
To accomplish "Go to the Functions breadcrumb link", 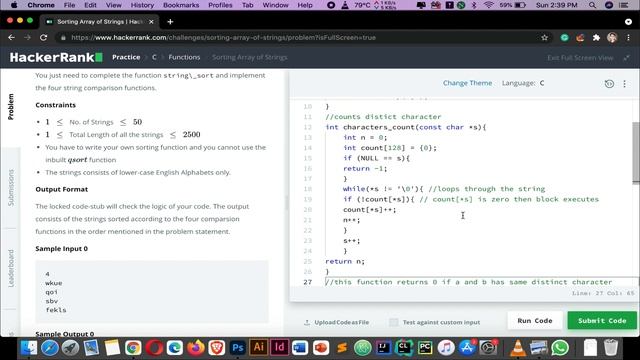I will click(184, 57).
